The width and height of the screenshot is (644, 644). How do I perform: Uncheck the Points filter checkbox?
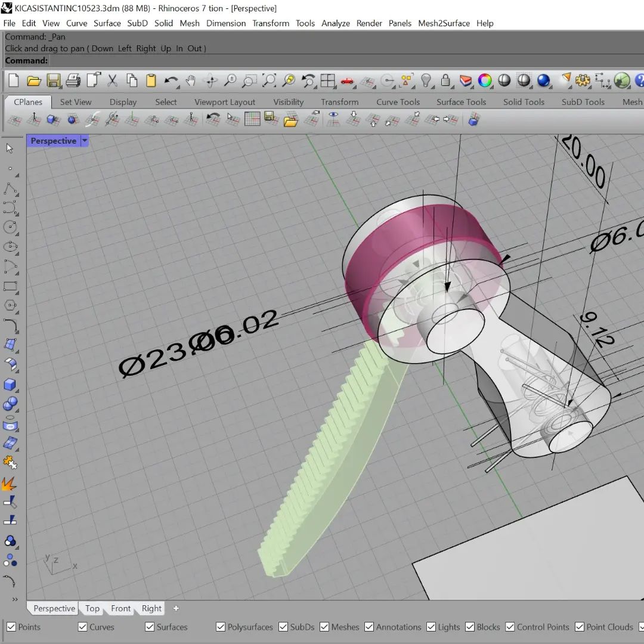pos(11,627)
